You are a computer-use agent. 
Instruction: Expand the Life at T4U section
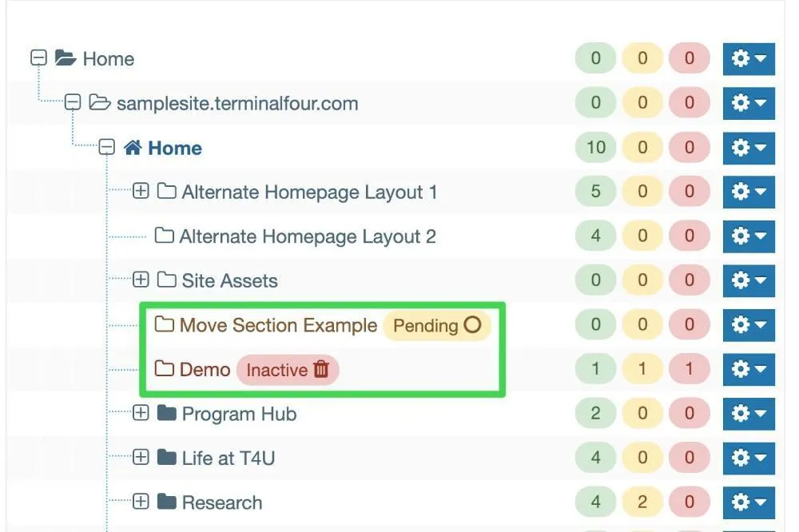tap(141, 457)
